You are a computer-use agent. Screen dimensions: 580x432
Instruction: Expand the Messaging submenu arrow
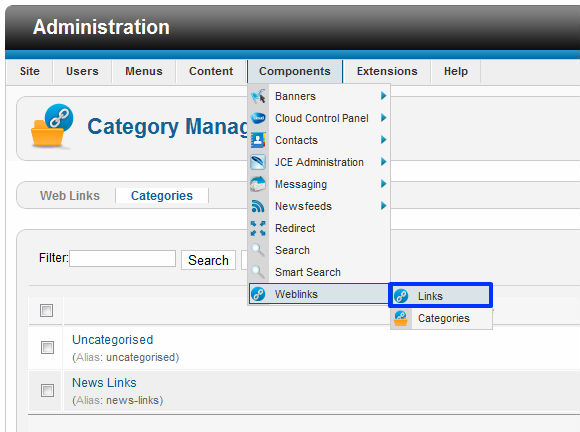(x=384, y=184)
